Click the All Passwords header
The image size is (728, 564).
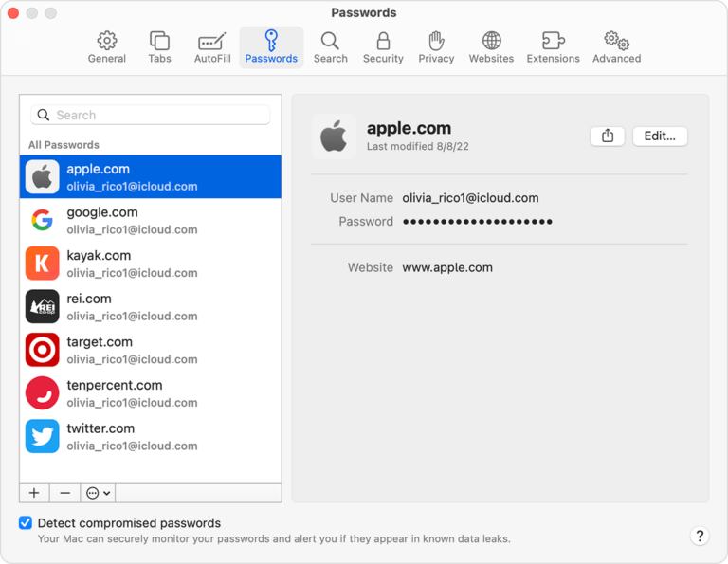64,145
